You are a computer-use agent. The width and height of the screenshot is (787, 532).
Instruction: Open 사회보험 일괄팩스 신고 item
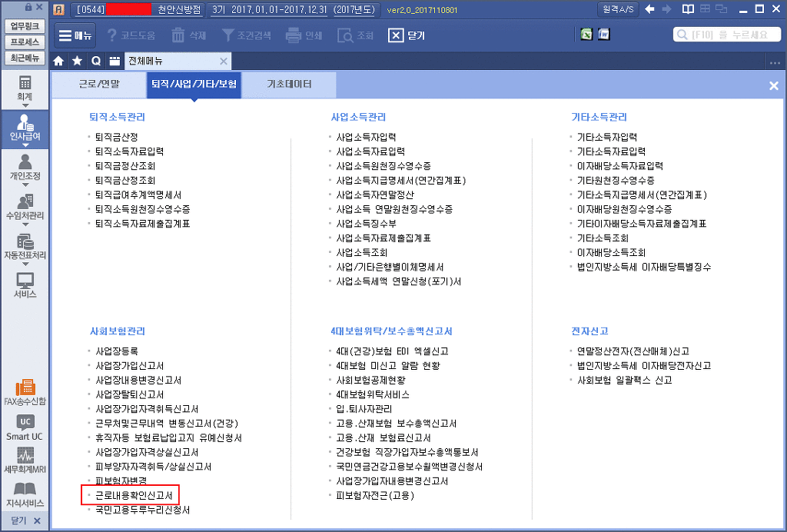(x=624, y=381)
